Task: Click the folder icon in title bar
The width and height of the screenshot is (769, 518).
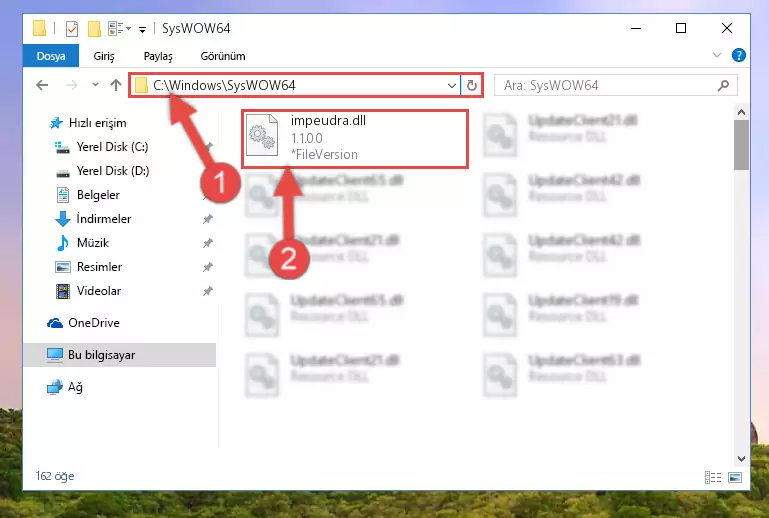Action: coord(39,28)
